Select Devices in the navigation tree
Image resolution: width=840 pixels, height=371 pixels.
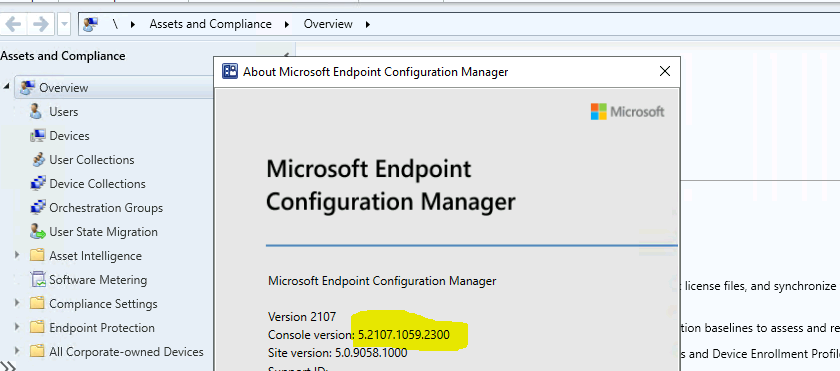click(69, 135)
